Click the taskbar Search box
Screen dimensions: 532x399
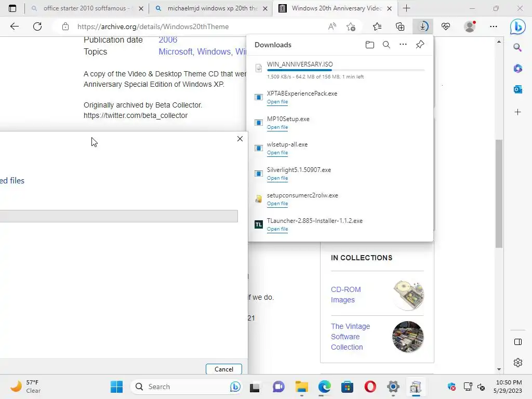pyautogui.click(x=186, y=387)
